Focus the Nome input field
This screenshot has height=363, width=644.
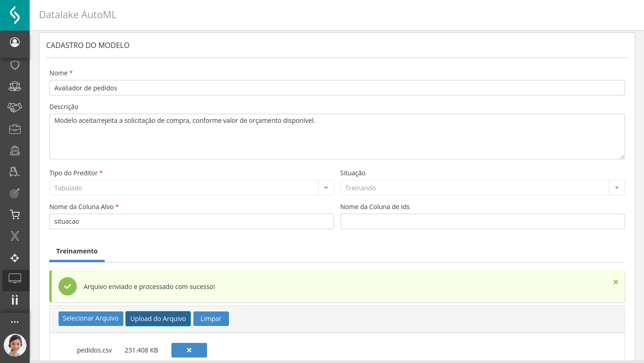[337, 88]
